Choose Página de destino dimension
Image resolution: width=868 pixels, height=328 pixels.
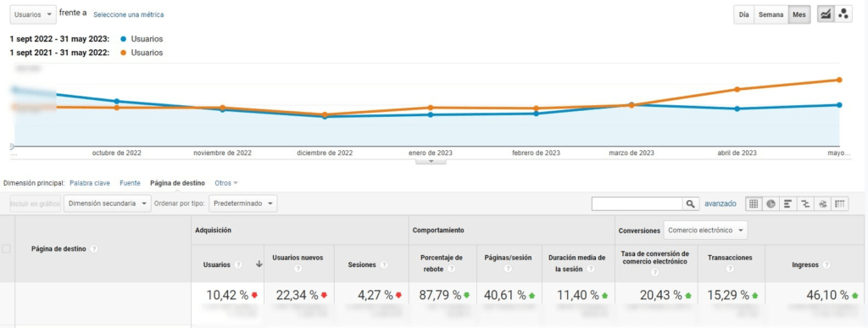pyautogui.click(x=178, y=183)
